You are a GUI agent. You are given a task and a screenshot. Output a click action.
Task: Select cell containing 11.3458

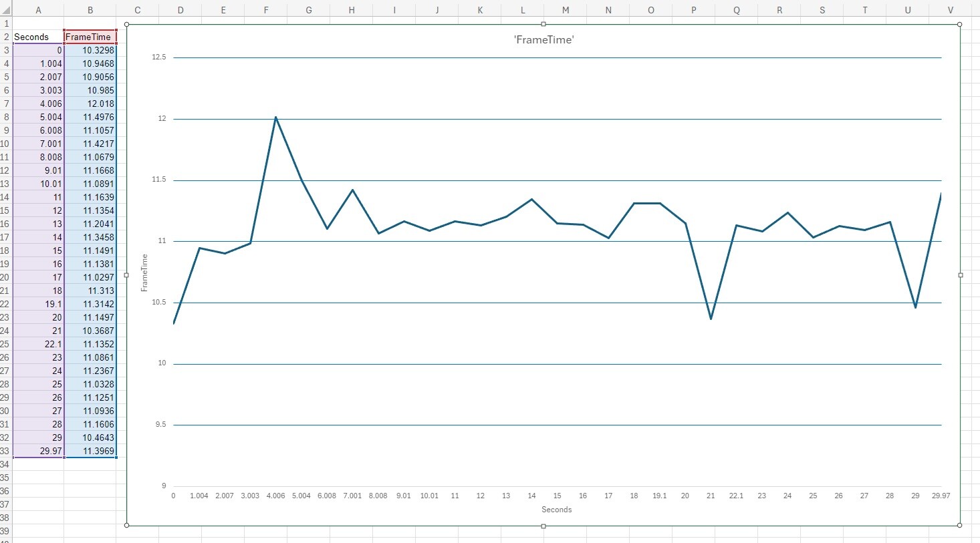90,237
